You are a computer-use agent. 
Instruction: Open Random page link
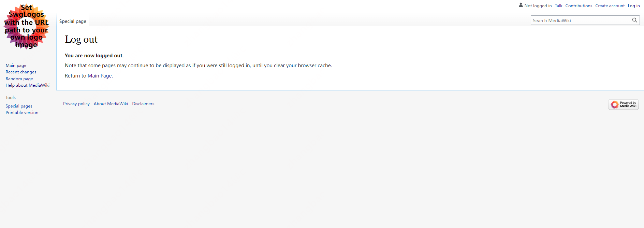point(19,79)
